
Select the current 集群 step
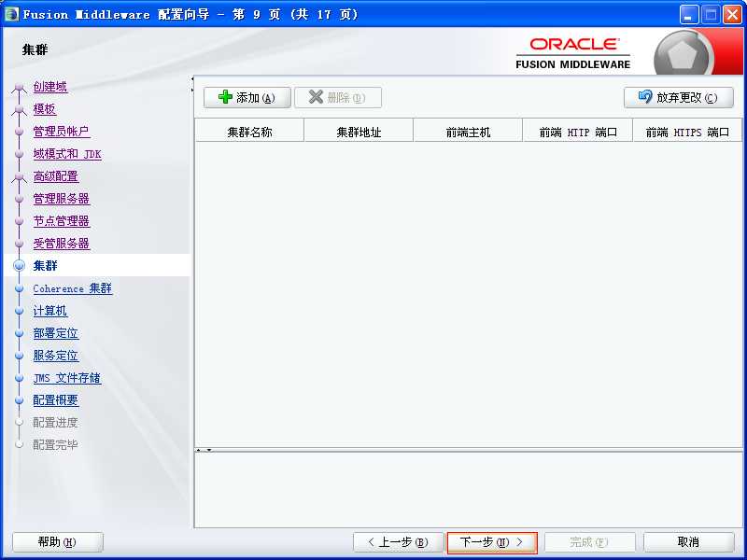pyautogui.click(x=45, y=266)
